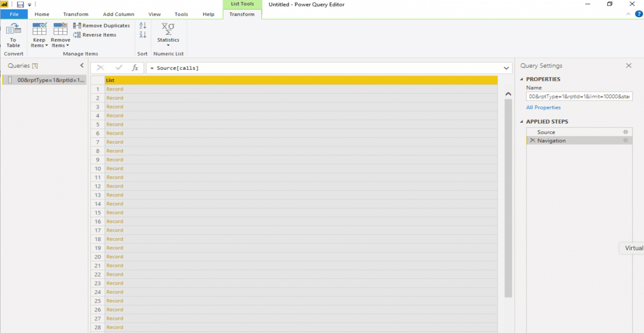The image size is (644, 333).
Task: Open the Remove Items menu
Action: coord(60,36)
